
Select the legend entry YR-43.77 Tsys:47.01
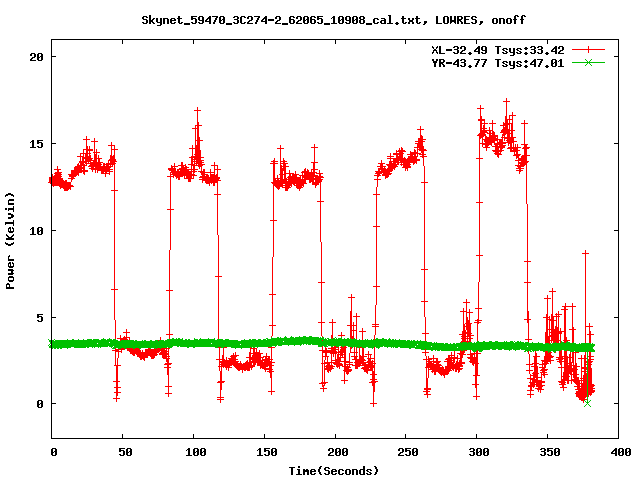498,63
